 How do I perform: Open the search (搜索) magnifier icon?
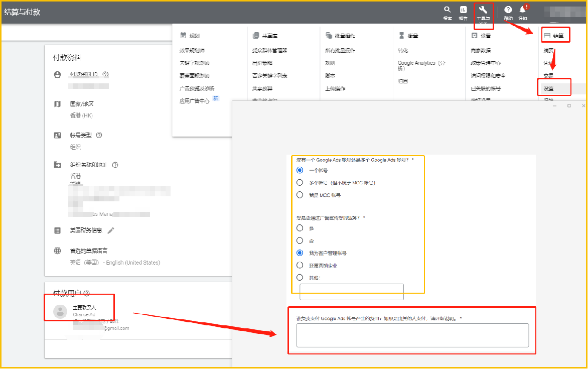point(447,10)
